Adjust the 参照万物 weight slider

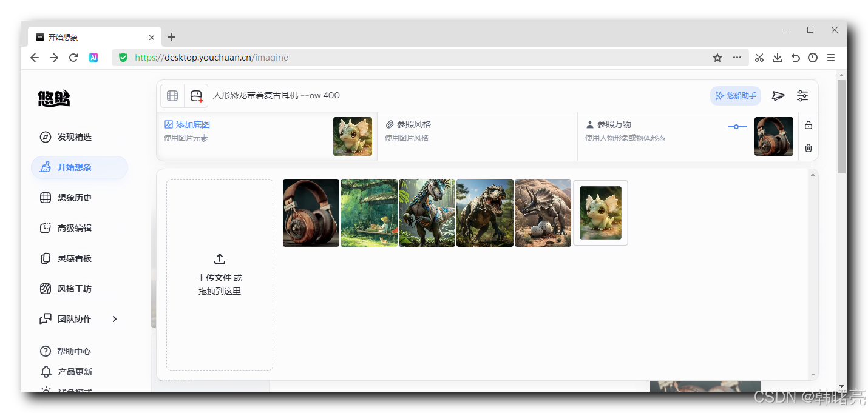(737, 127)
